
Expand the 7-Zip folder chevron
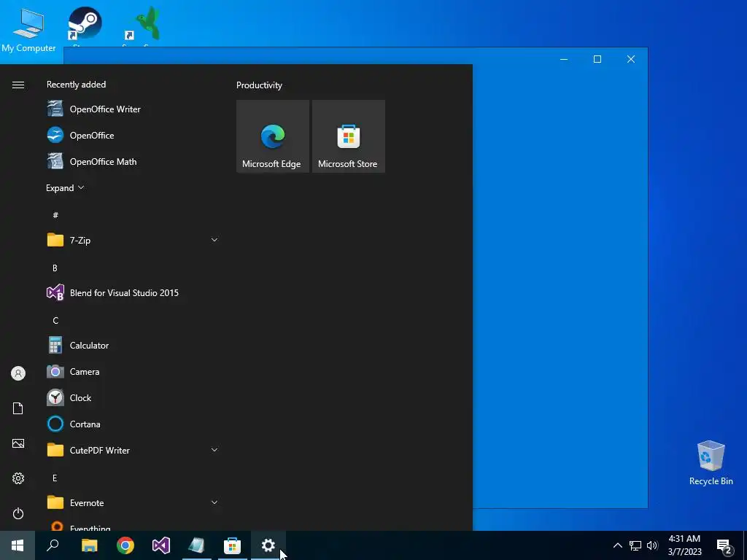[x=214, y=240]
